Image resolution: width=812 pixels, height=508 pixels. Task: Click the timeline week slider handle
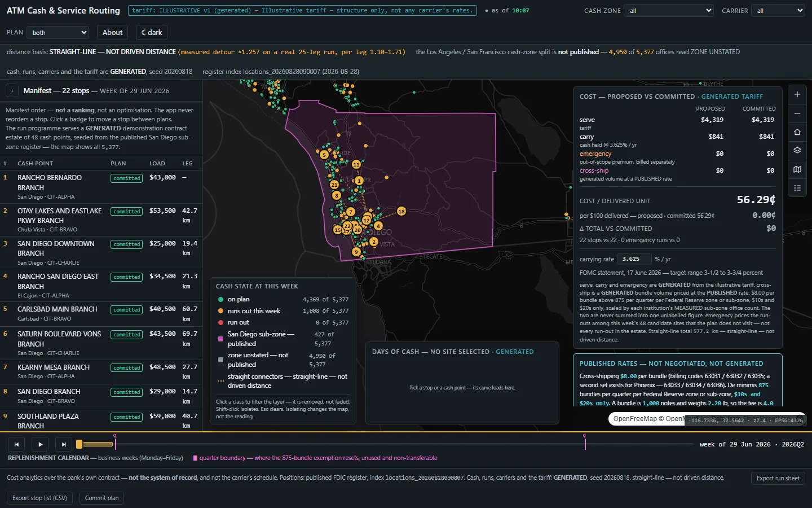[x=80, y=444]
